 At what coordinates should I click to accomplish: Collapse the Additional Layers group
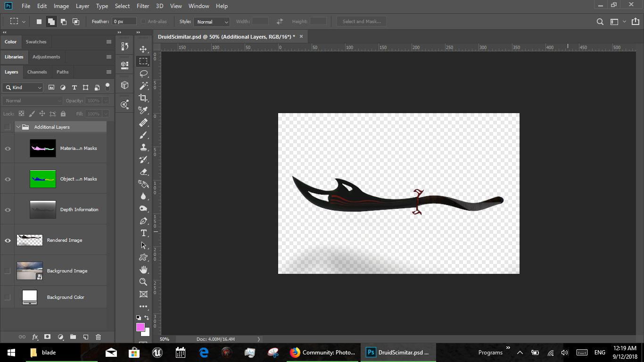pos(18,127)
